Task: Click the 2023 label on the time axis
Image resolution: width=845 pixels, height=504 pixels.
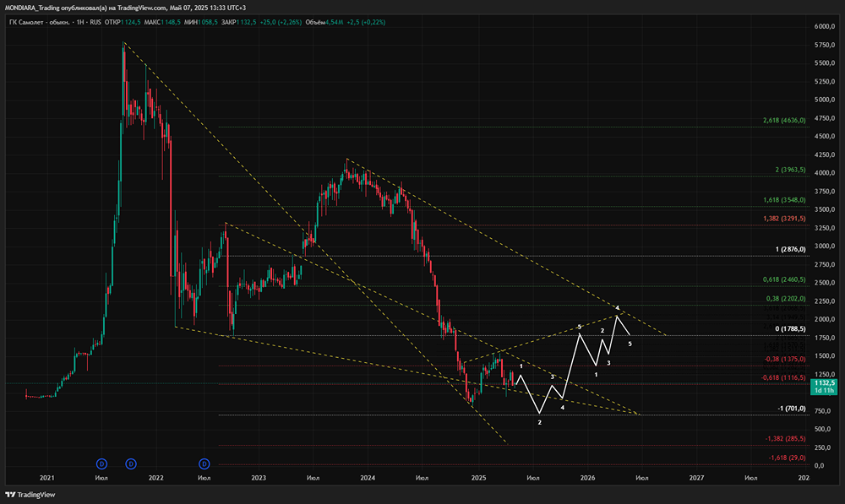Action: click(258, 478)
